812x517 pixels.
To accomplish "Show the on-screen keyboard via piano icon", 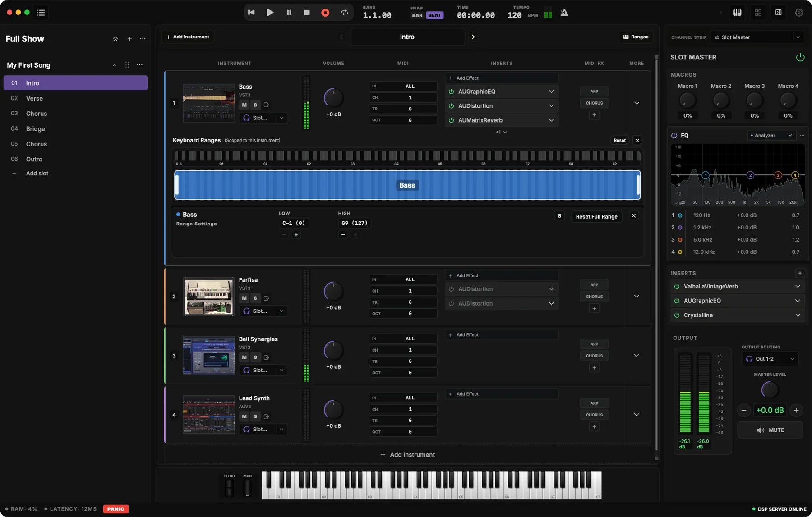I will click(x=737, y=13).
